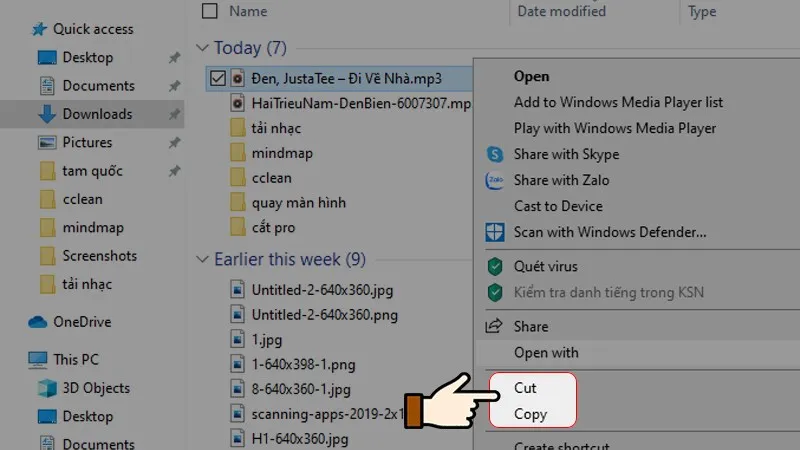Toggle the select-all checkbox beside Name
Viewport: 800px width, 450px height.
[210, 11]
